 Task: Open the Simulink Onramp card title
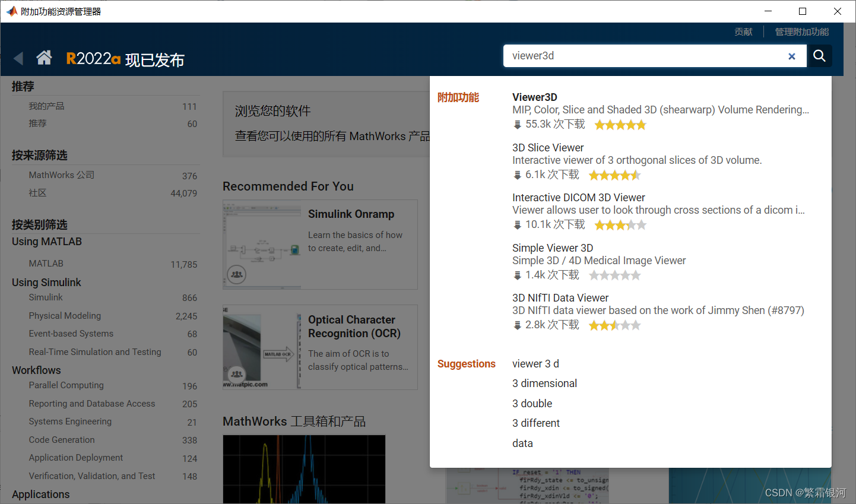(351, 214)
